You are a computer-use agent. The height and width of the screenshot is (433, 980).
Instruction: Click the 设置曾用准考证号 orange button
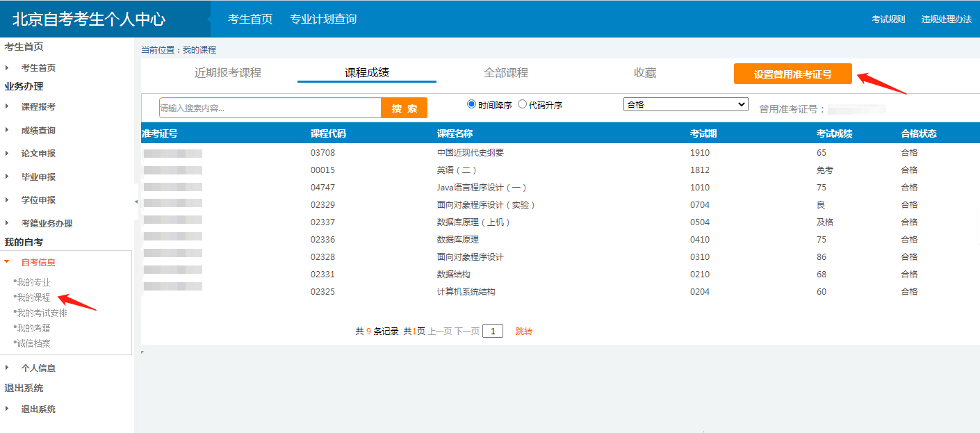(792, 73)
